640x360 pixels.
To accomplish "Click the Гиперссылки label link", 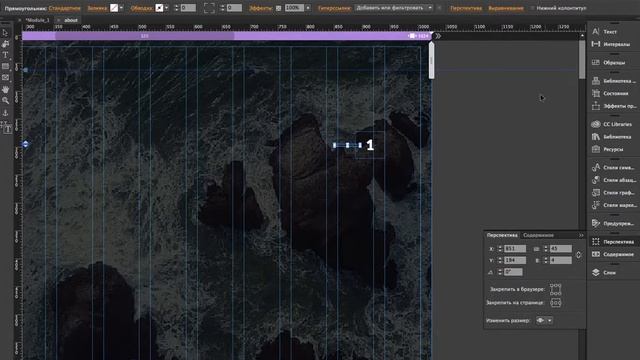I will pos(334,8).
